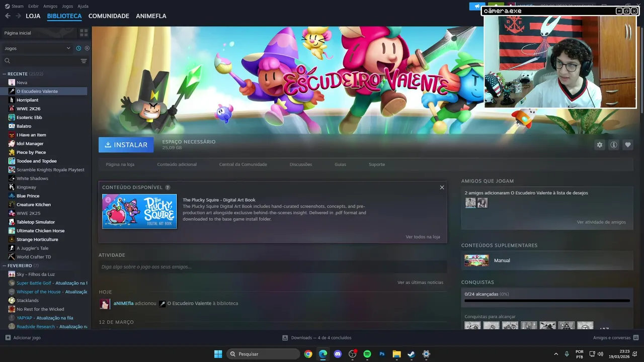Image resolution: width=644 pixels, height=362 pixels.
Task: Open Amigos e conversas chat icon
Action: pyautogui.click(x=635, y=338)
